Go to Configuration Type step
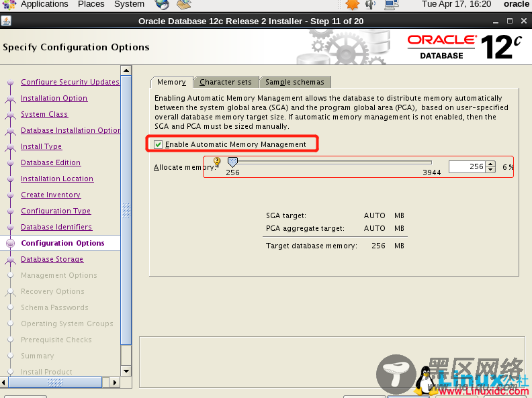The width and height of the screenshot is (532, 398). pos(56,211)
